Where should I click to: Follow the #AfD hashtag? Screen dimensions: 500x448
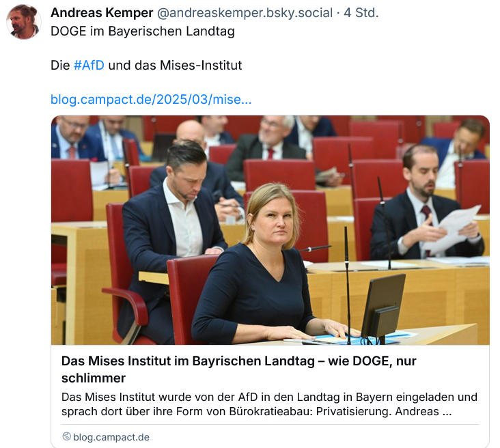pyautogui.click(x=89, y=66)
